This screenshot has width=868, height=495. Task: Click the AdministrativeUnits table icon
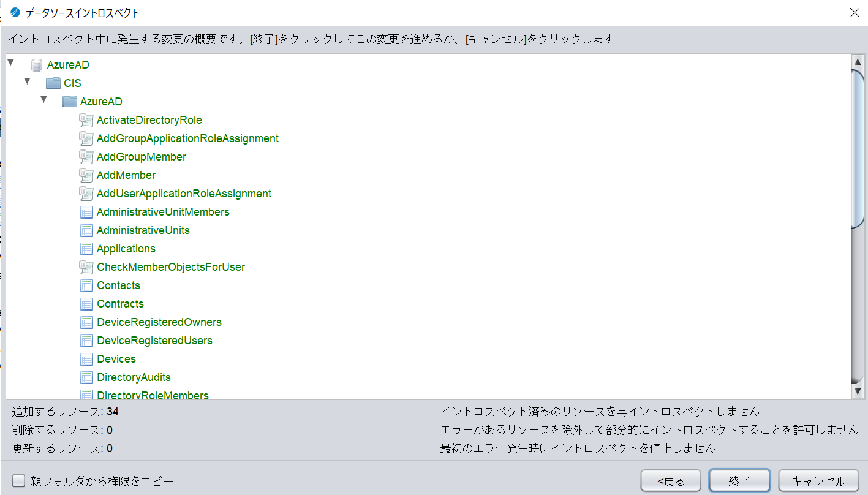click(x=86, y=230)
